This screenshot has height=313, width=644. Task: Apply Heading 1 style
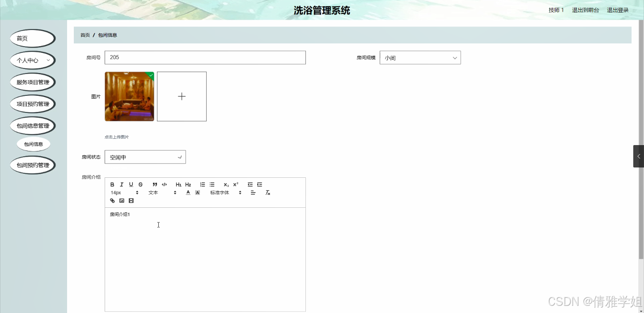pos(178,184)
